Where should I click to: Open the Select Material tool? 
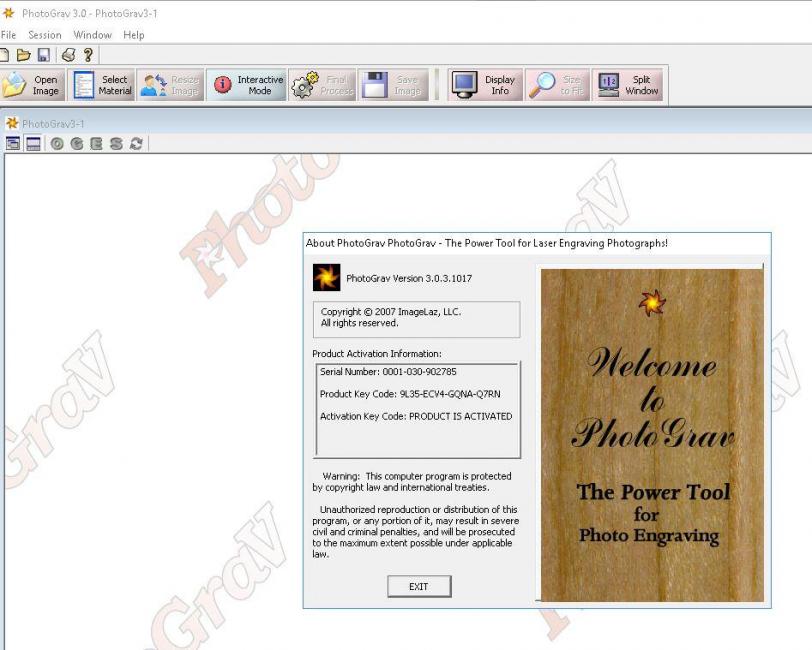point(102,86)
